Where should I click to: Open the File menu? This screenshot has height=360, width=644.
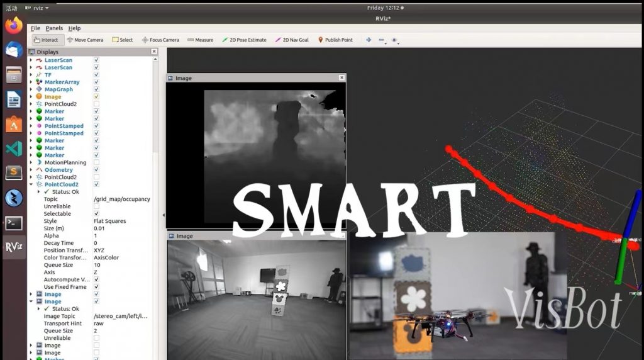(x=35, y=28)
